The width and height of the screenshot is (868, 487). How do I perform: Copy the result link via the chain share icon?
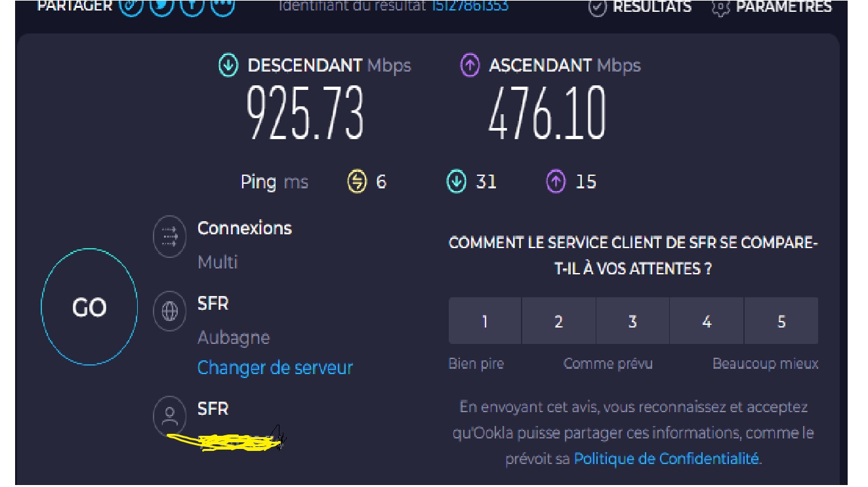click(131, 7)
